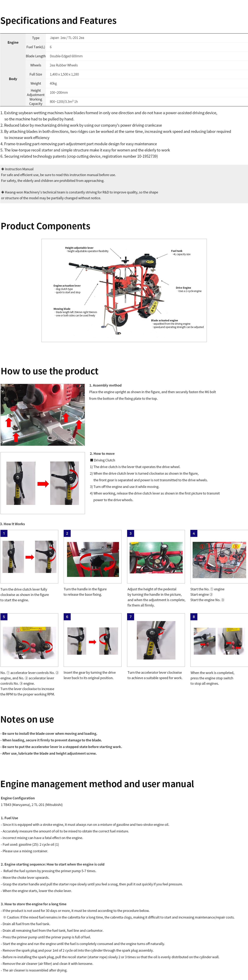Click the driving clutch lever illustration

click(x=43, y=483)
